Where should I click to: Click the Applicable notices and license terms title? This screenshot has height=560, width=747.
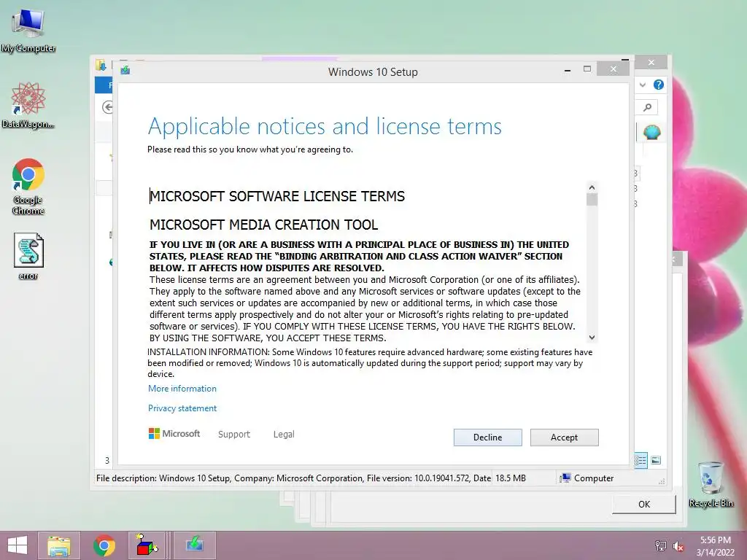point(325,126)
